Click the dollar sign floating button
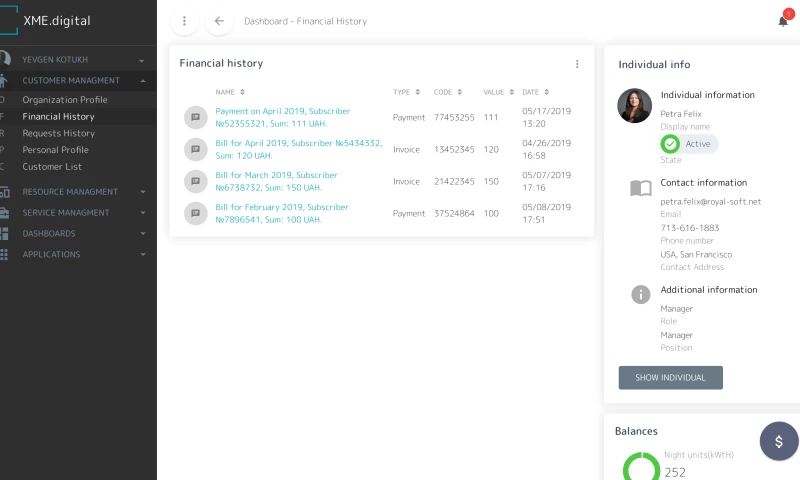Image resolution: width=800 pixels, height=480 pixels. coord(779,441)
